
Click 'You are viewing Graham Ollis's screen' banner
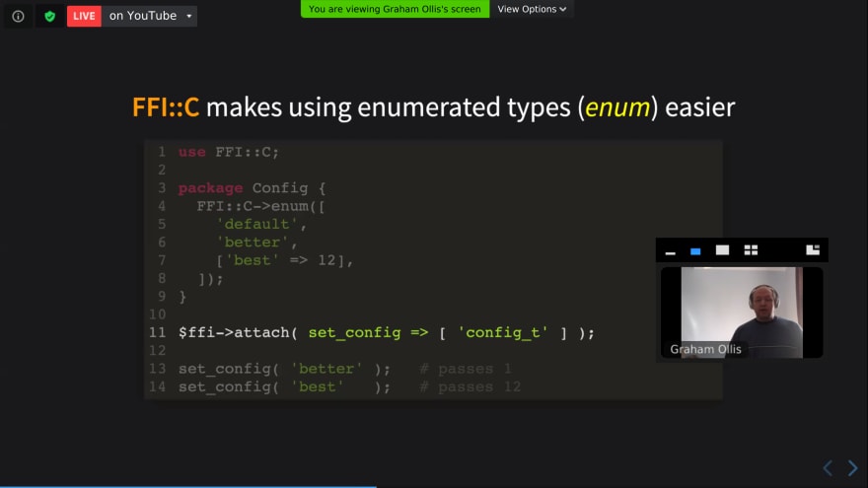tap(395, 9)
